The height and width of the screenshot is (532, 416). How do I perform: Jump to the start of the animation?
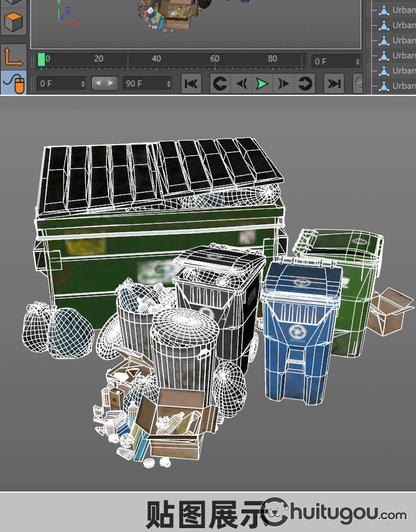[191, 84]
